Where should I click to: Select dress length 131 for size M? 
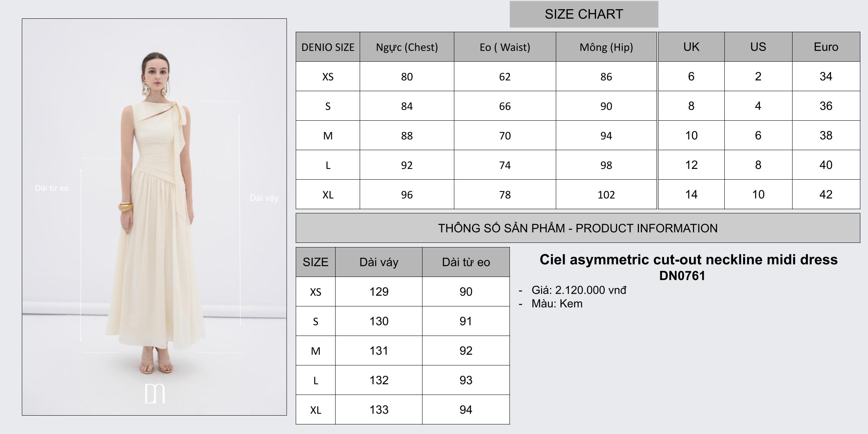click(x=379, y=350)
